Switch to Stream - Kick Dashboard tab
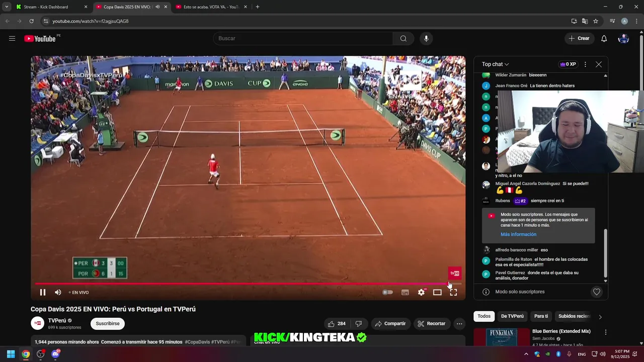 (51, 7)
